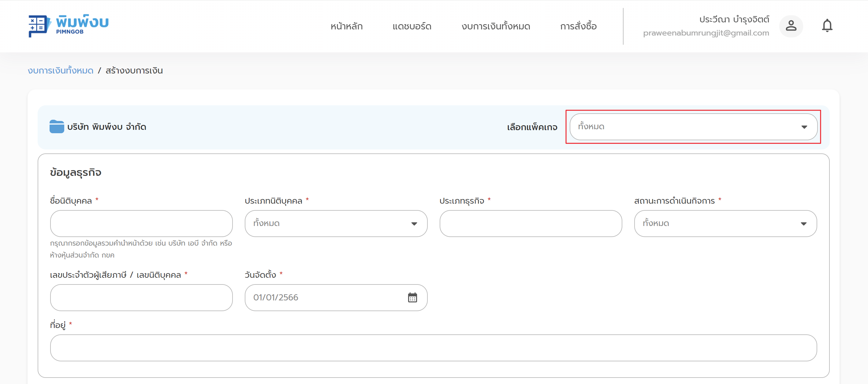The image size is (868, 384).
Task: Click the username ประวีณา บำรุงจิตต์
Action: coord(734,20)
